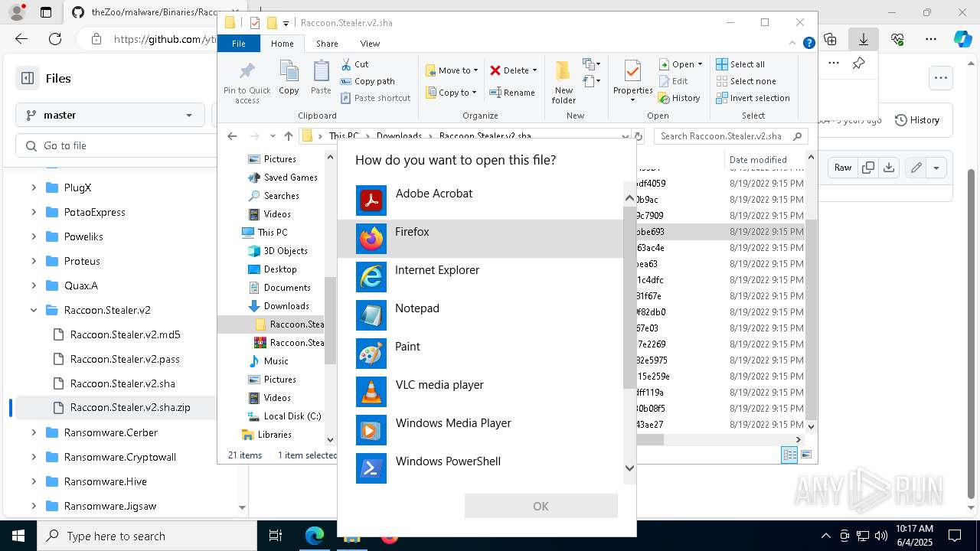Reload the browser page

coord(55,39)
